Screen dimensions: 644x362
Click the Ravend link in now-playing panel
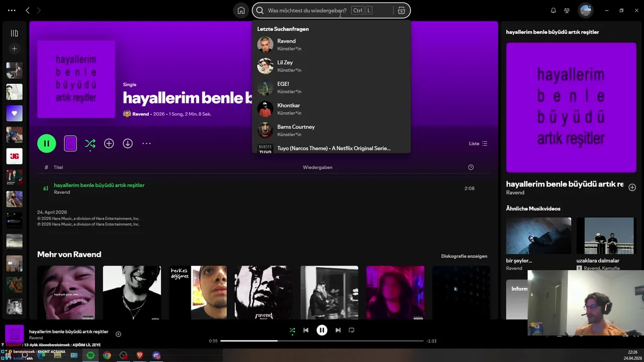515,193
